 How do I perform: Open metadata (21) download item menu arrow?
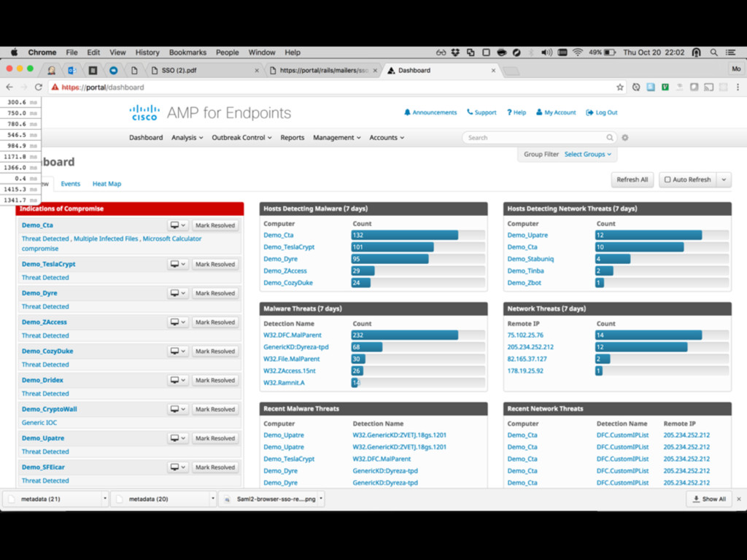pos(105,499)
